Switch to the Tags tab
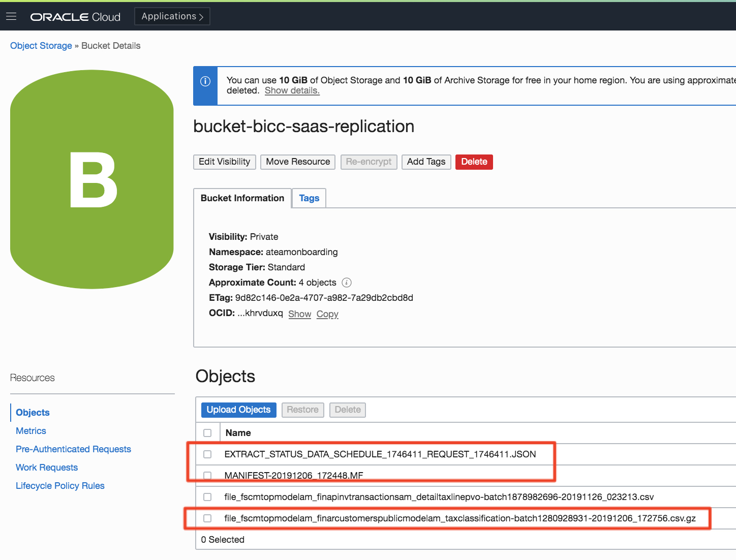736x560 pixels. click(309, 198)
